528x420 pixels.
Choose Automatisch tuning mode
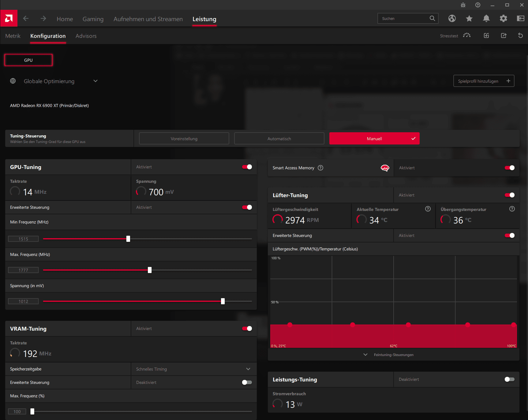point(279,138)
